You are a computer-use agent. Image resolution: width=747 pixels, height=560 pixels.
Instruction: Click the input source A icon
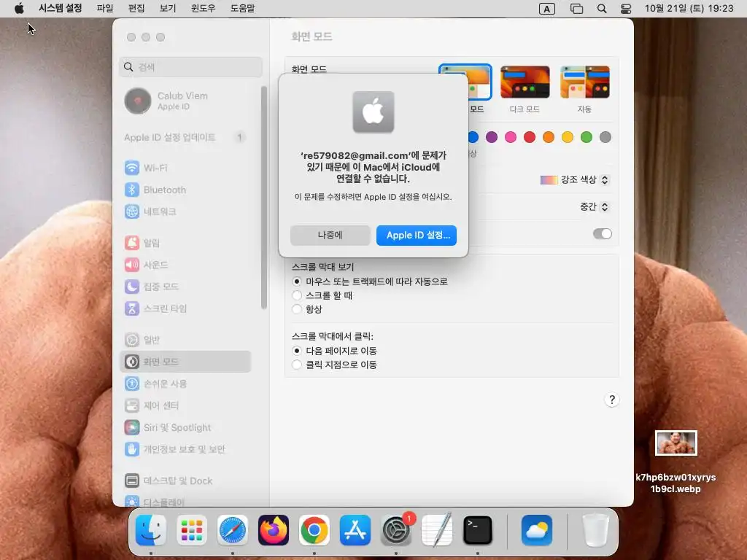pos(547,9)
